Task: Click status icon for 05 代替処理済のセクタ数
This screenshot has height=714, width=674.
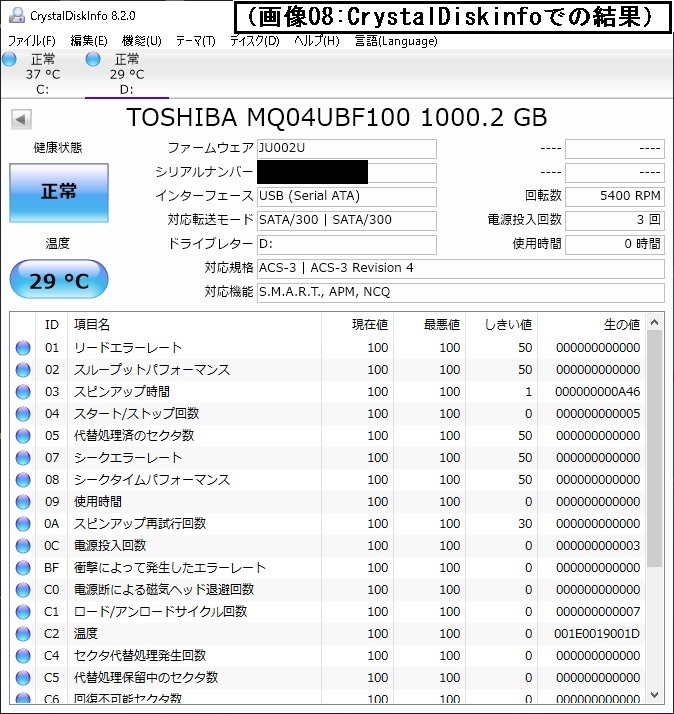Action: (x=23, y=436)
